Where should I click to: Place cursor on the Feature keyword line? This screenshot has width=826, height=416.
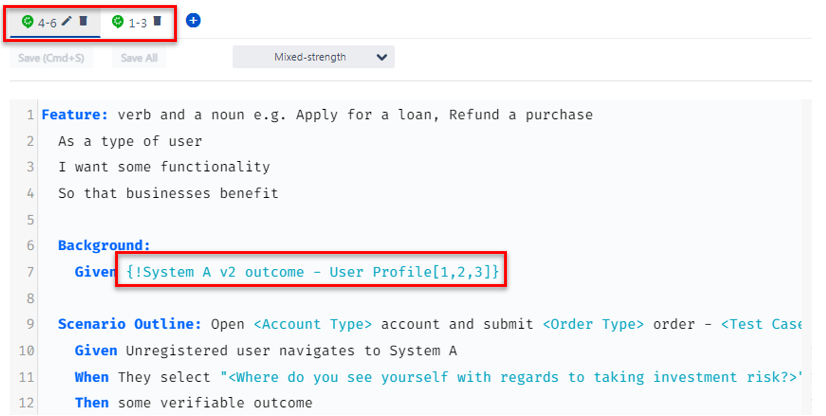(317, 115)
